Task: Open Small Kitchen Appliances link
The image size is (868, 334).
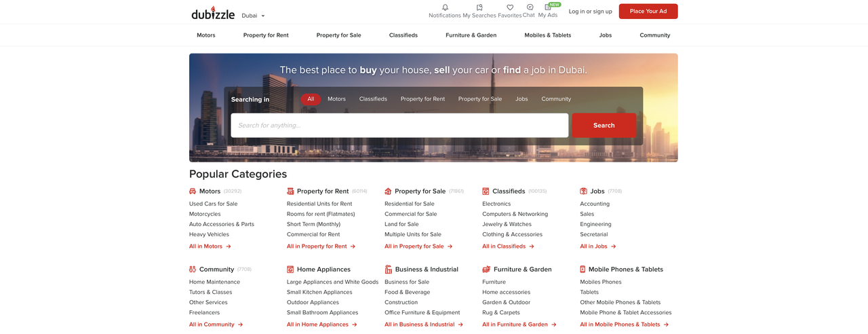Action: point(319,292)
